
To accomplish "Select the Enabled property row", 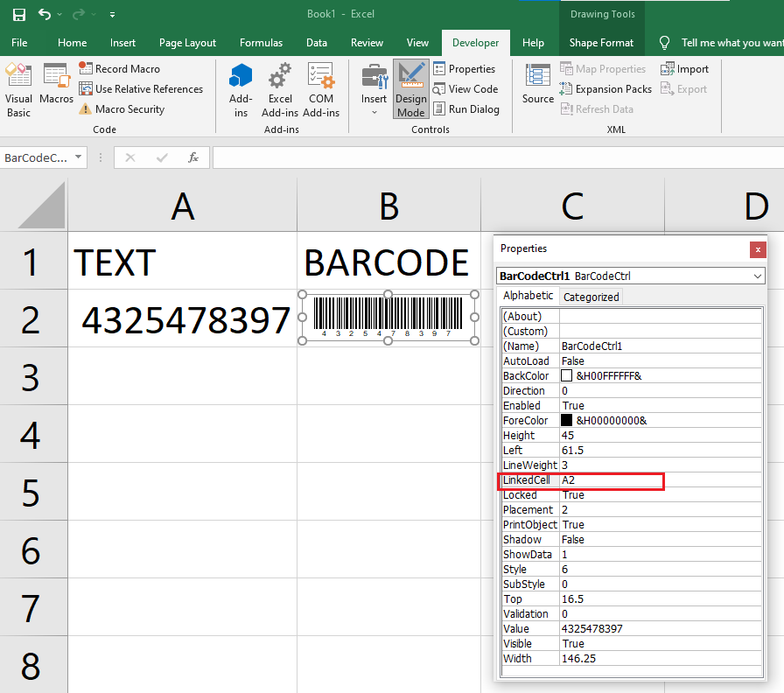I will (632, 405).
